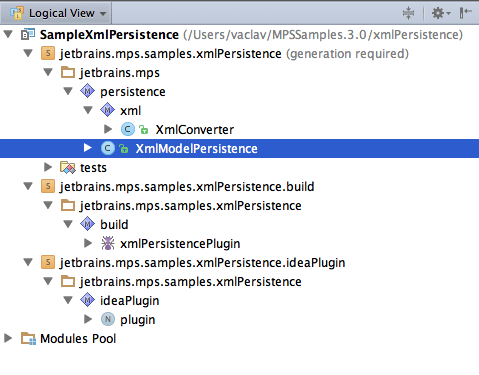This screenshot has height=375, width=479.
Task: Click the collapse all toolbar icon
Action: pyautogui.click(x=408, y=13)
